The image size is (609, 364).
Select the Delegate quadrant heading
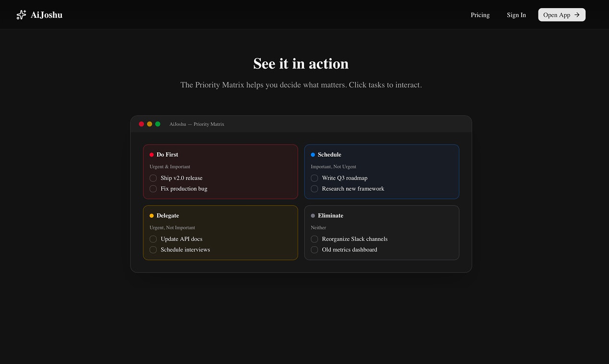click(168, 216)
